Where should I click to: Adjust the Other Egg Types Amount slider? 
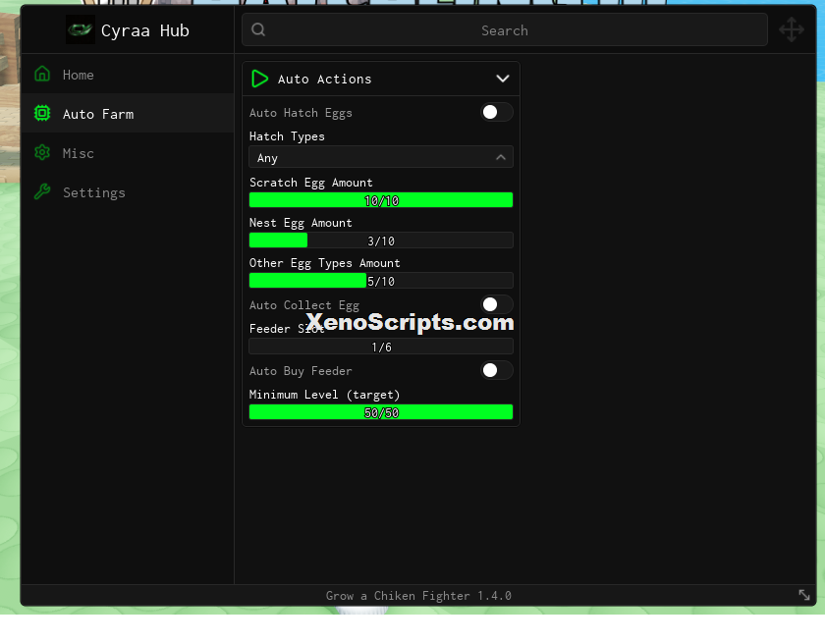click(x=381, y=280)
